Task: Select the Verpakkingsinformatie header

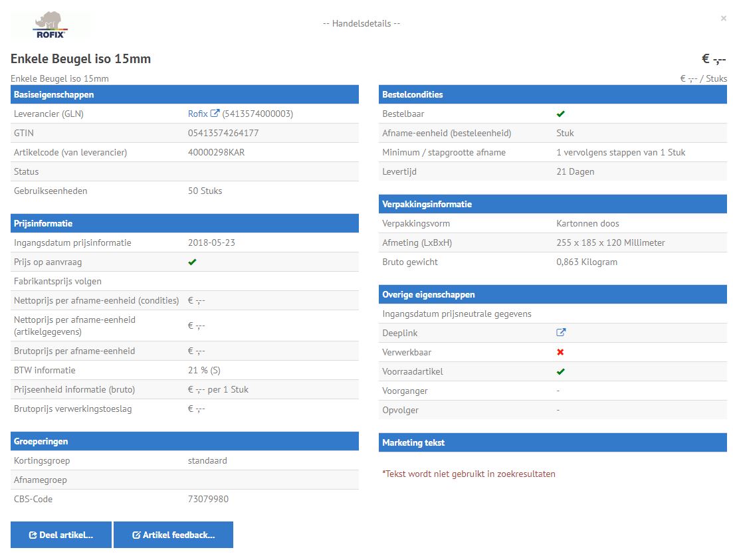Action: click(552, 204)
